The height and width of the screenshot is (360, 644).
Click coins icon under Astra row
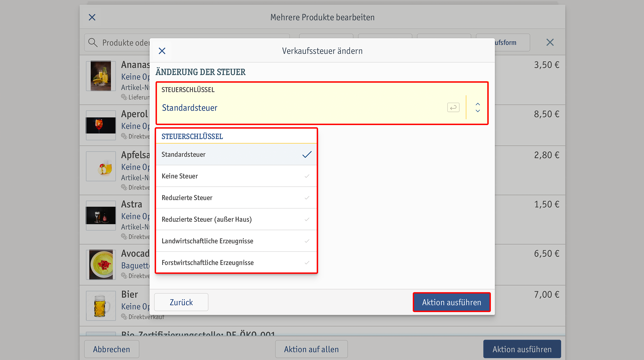tap(124, 236)
